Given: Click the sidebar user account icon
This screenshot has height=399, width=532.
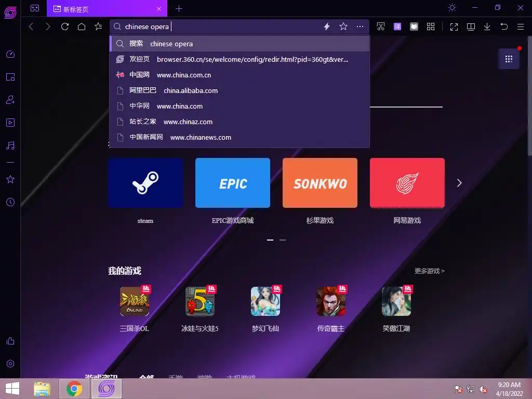Looking at the screenshot, I should click(10, 100).
